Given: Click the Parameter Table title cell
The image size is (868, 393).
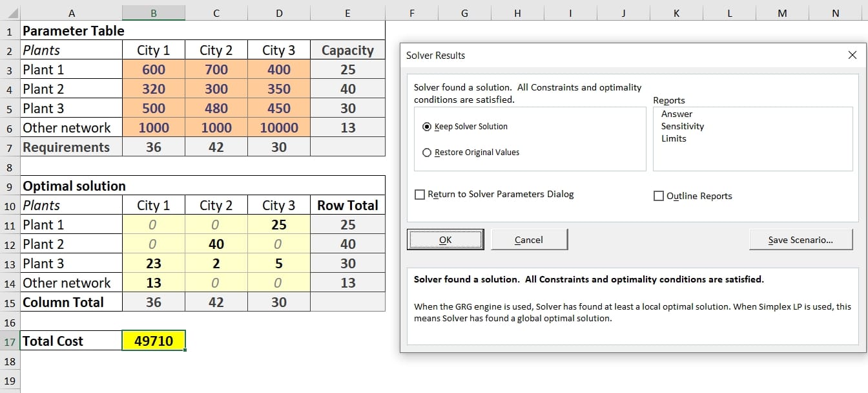Looking at the screenshot, I should tap(71, 30).
